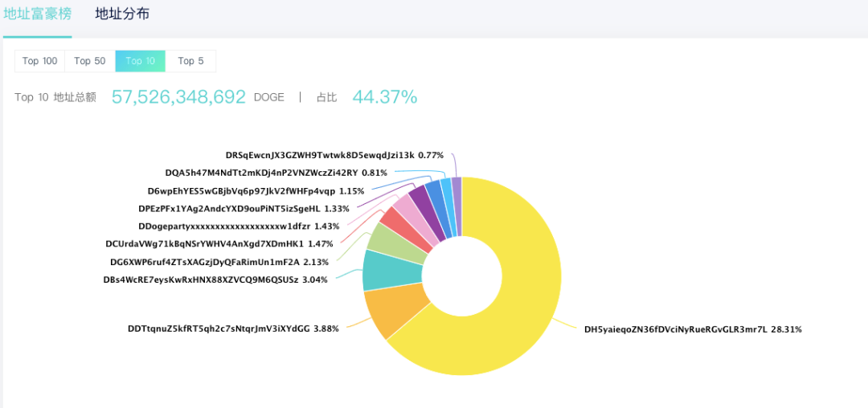The height and width of the screenshot is (408, 868).
Task: Select the Top 5 filter
Action: (x=190, y=61)
